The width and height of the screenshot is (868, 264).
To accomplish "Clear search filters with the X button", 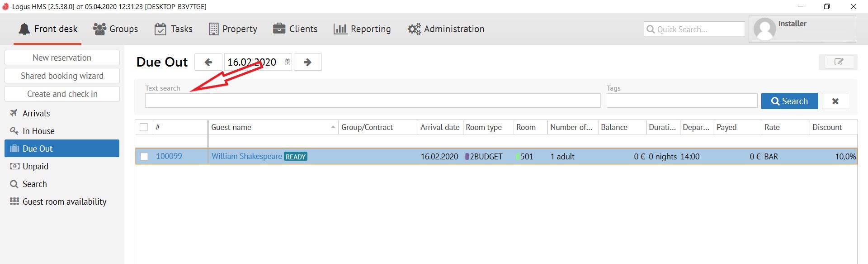I will click(835, 101).
